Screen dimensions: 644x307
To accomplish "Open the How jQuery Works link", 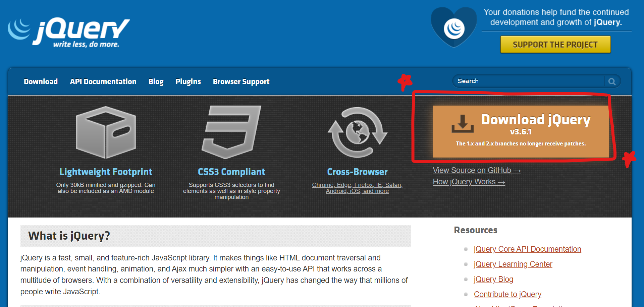I will 469,182.
